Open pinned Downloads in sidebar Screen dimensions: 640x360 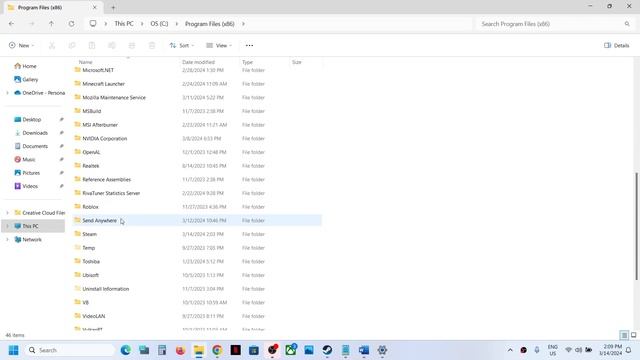click(35, 133)
